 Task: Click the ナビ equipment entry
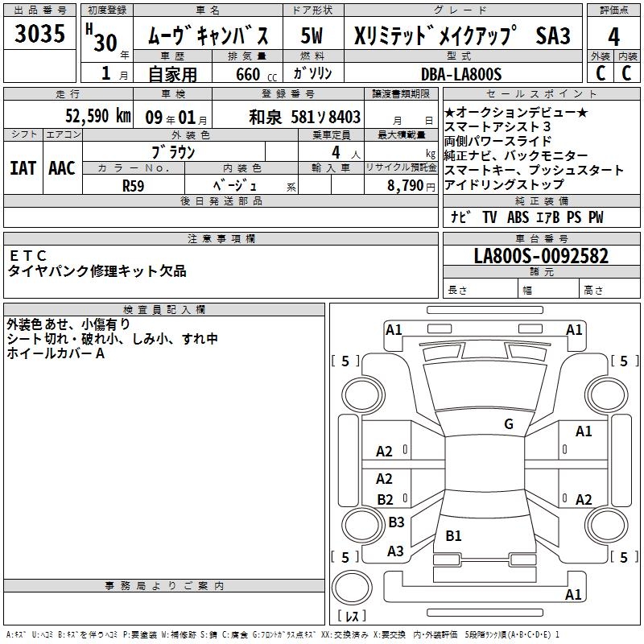coord(460,217)
